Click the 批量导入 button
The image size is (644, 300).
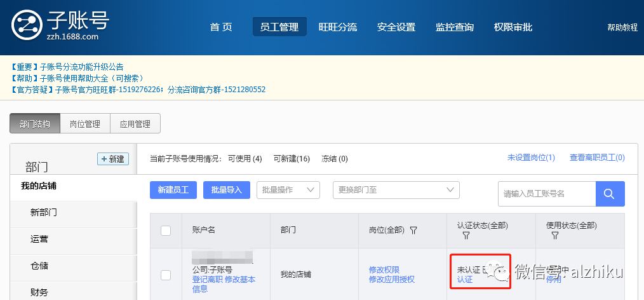[x=227, y=190]
